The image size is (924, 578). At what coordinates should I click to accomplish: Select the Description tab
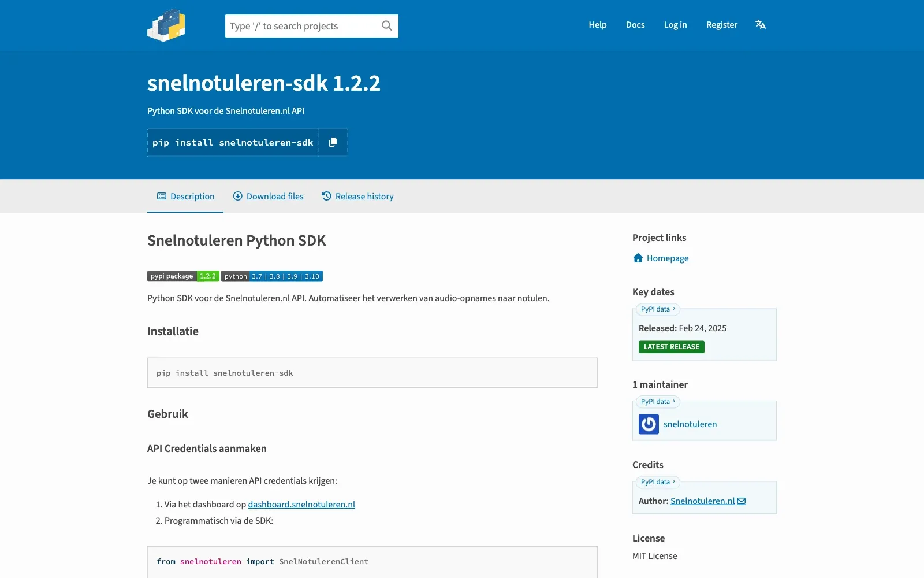185,197
